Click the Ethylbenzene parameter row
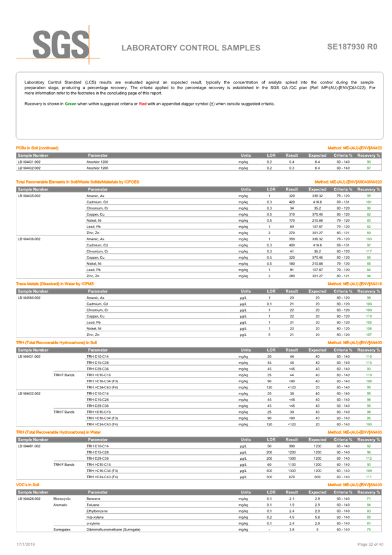This screenshot has width=392, height=555. tap(97, 511)
